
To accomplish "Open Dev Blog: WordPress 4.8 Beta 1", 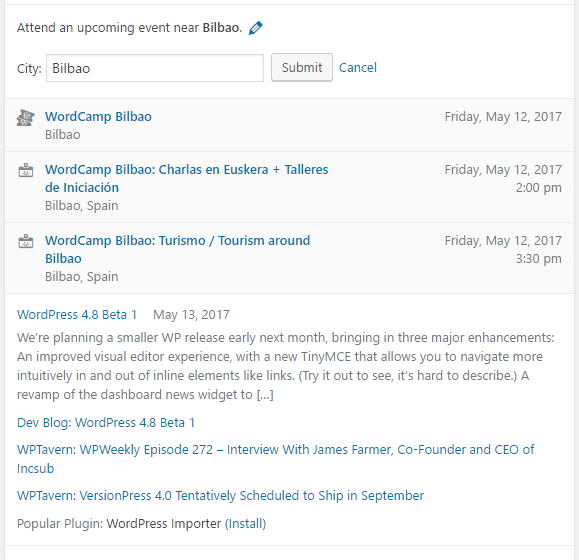I will (x=106, y=422).
